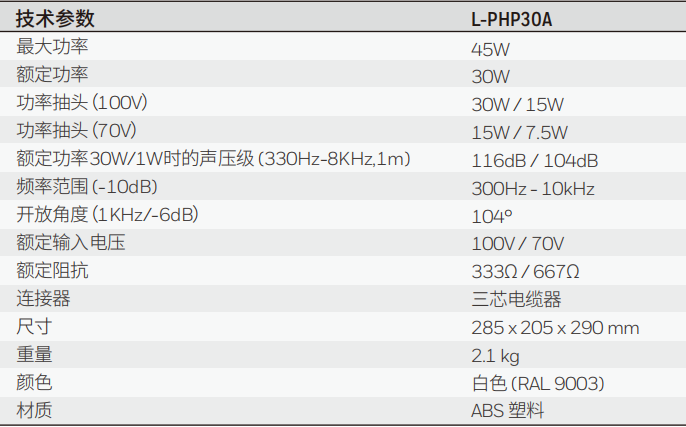Screen dimensions: 686x427
Task: Click the 频率范围 (-10dB) label
Action: (x=87, y=187)
